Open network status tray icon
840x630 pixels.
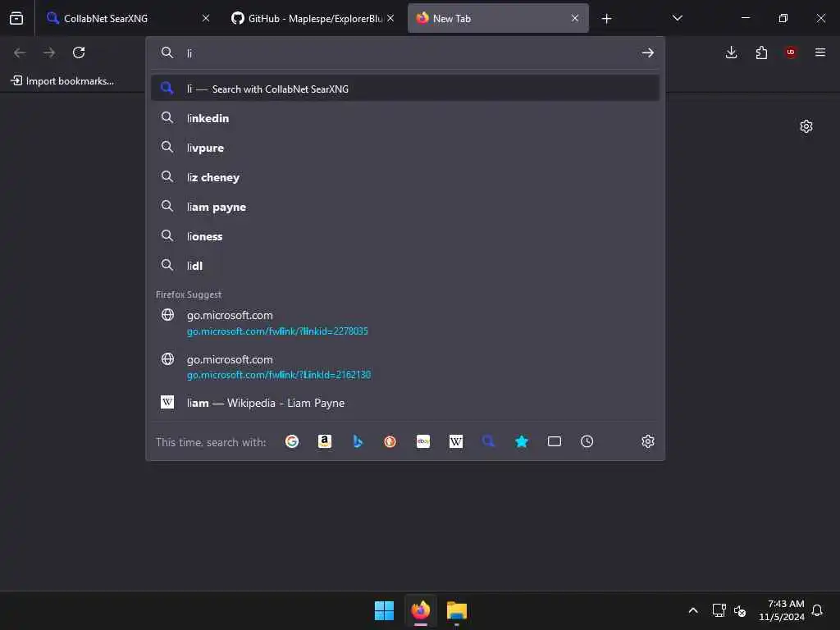pos(719,610)
